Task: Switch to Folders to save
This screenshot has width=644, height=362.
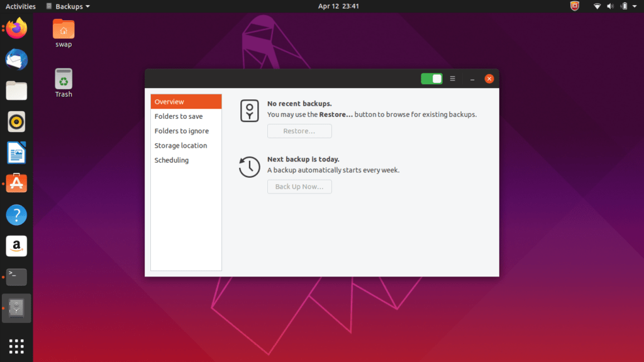Action: click(180, 116)
